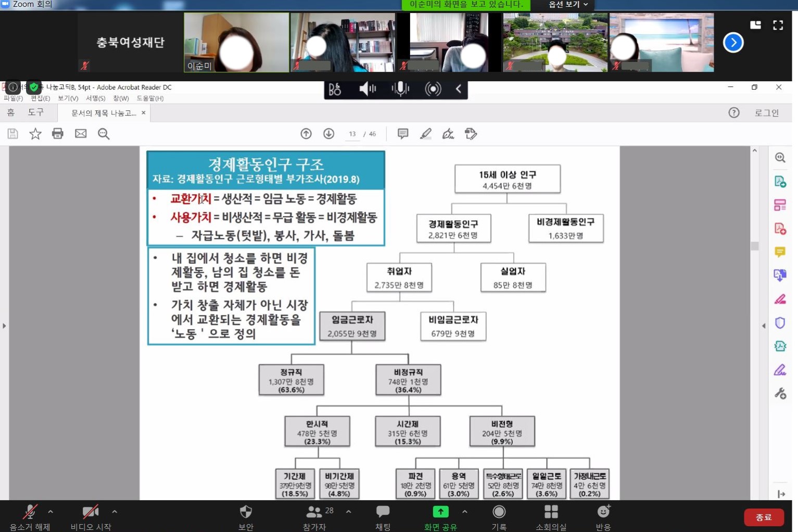Screen dimensions: 798x532
Task: Open Zoom recording via 기록 icon
Action: [x=499, y=516]
